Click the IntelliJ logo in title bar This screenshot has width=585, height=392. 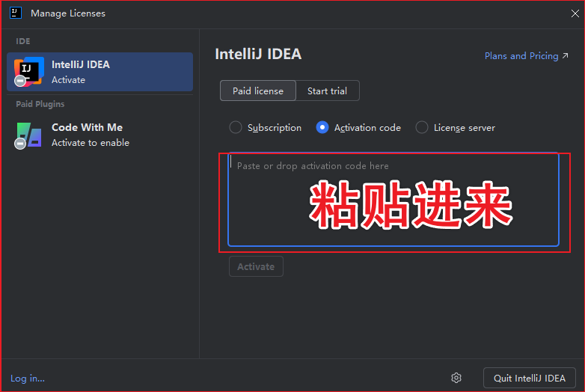[x=15, y=13]
